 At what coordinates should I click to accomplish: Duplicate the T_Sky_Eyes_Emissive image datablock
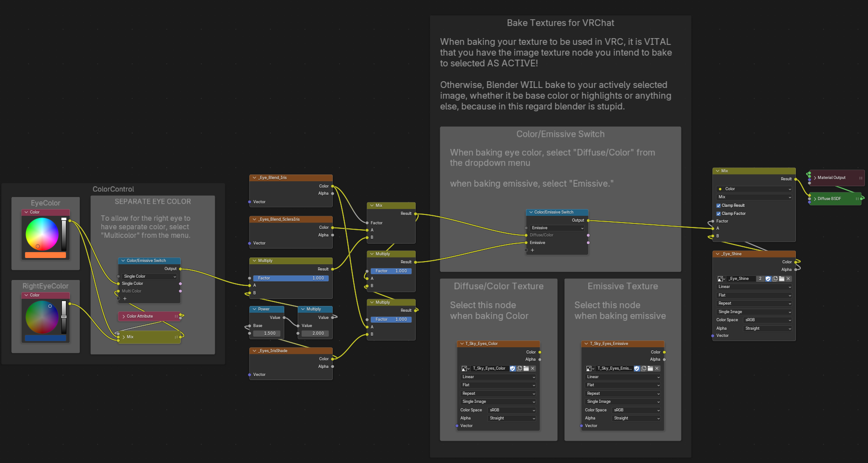click(643, 368)
